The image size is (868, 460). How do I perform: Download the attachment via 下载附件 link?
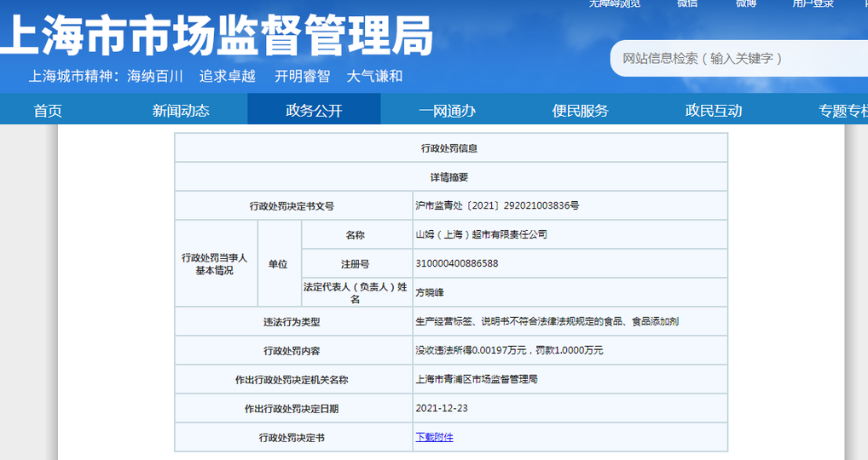[x=434, y=437]
